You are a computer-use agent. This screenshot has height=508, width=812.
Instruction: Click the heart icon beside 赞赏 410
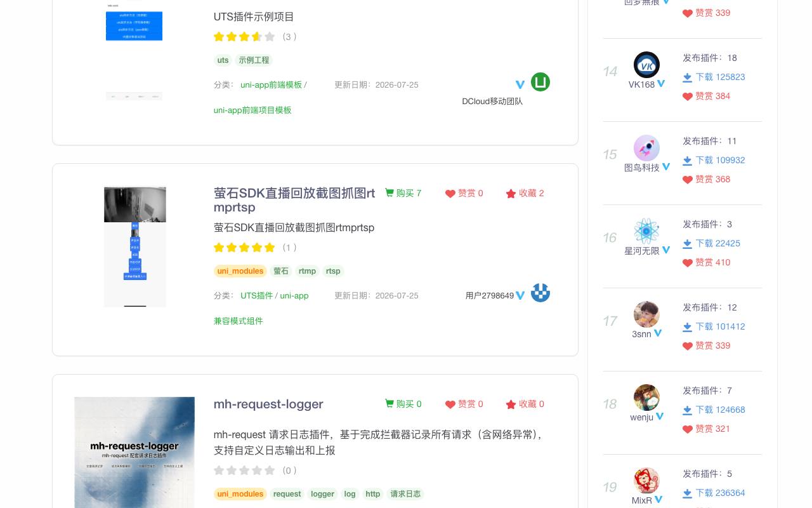[x=687, y=263]
